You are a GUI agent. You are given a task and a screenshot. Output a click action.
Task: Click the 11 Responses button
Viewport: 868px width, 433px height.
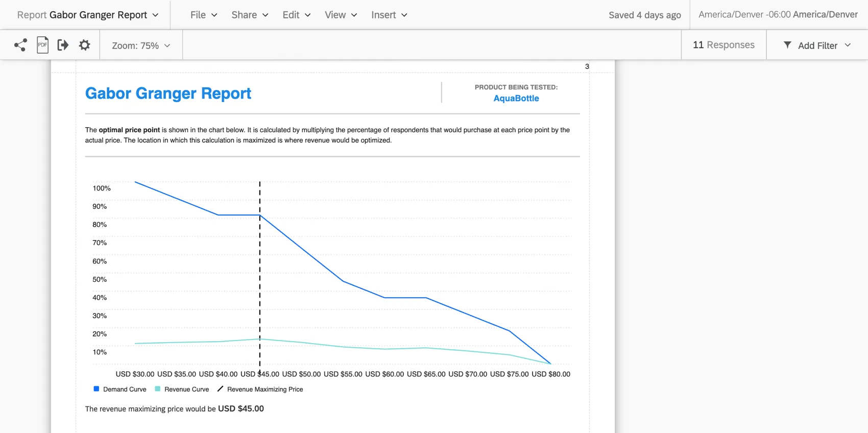pyautogui.click(x=723, y=45)
